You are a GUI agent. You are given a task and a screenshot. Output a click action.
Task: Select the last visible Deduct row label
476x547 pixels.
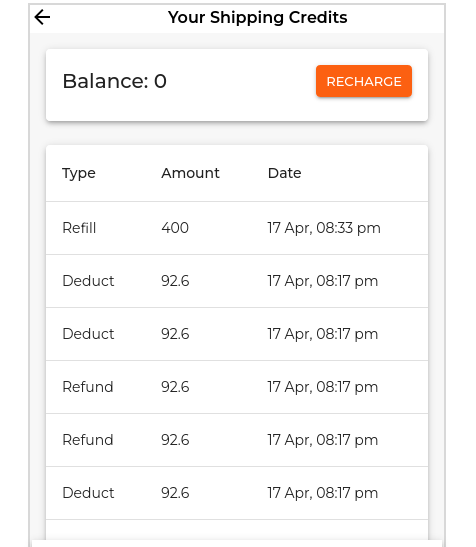pos(88,493)
